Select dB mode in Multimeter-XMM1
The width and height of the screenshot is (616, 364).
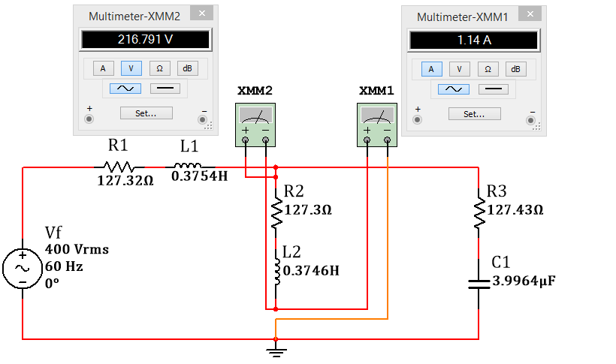coord(516,69)
